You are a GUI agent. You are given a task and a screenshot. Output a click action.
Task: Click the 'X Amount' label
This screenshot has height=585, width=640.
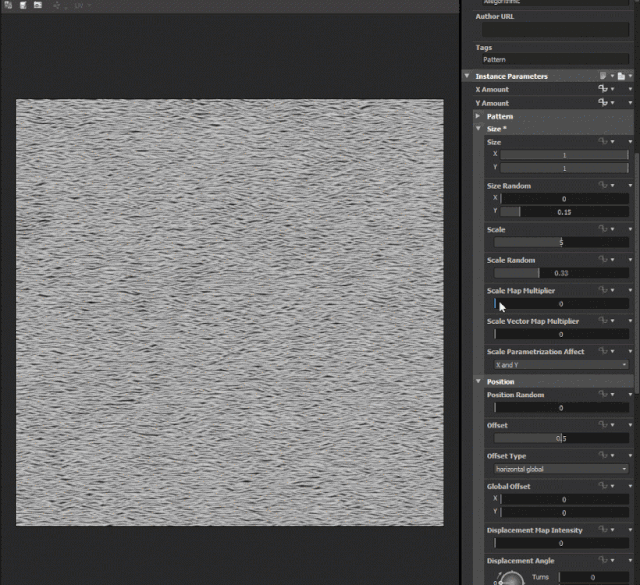[x=492, y=89]
